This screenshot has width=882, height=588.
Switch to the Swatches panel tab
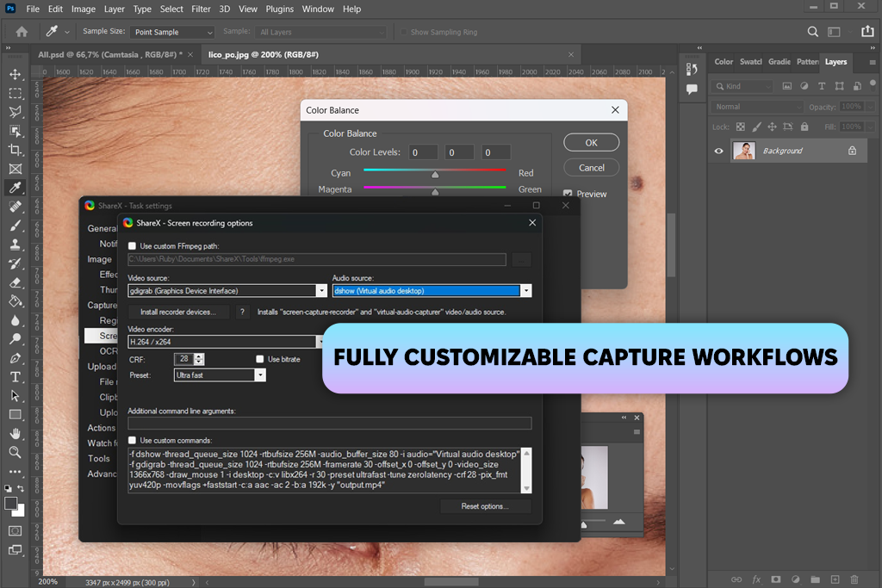[x=751, y=62]
